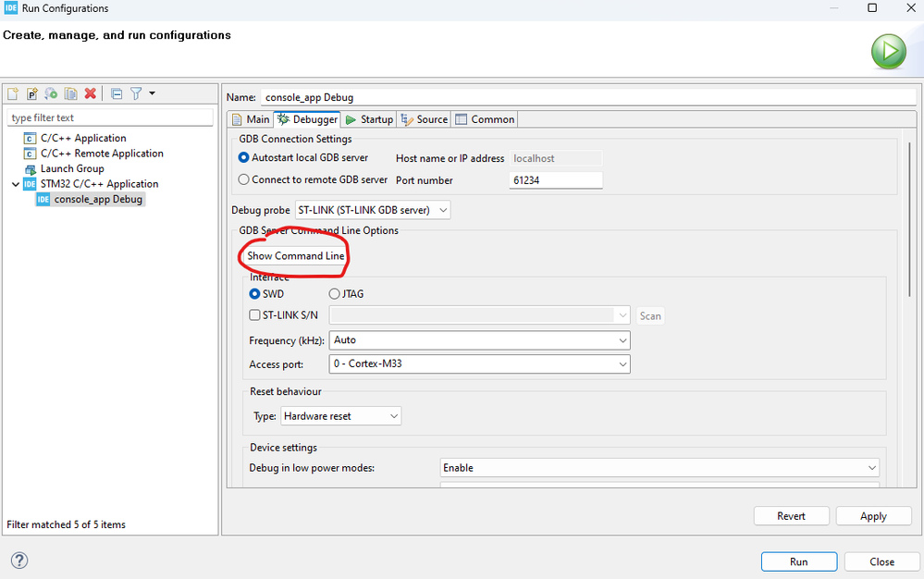Image resolution: width=924 pixels, height=579 pixels.
Task: Open Debug in low power modes dropdown
Action: 660,468
